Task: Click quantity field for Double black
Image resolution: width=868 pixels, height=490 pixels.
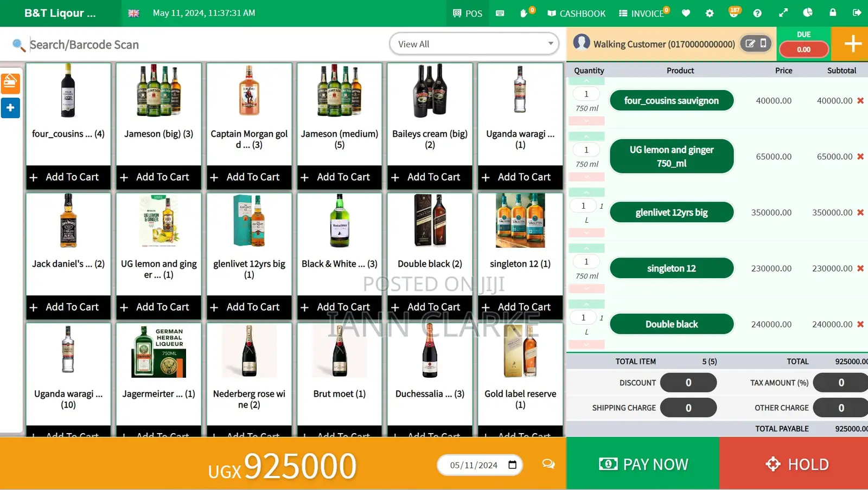Action: click(x=584, y=318)
